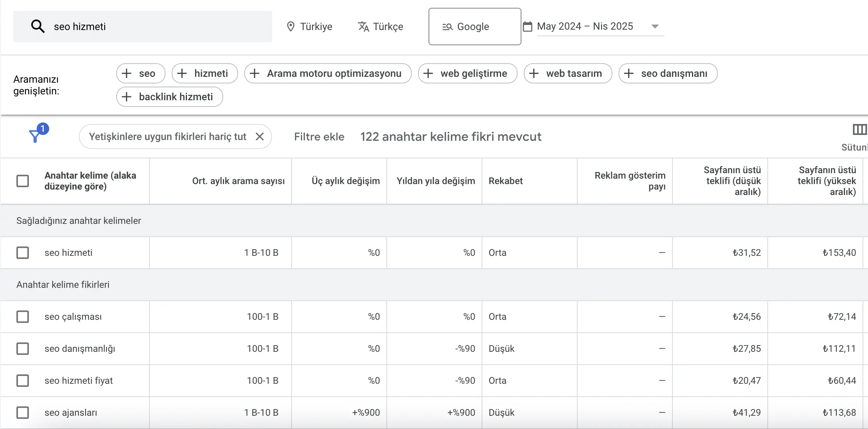Check the 'seo danışmanlığı' row checkbox
This screenshot has height=429, width=868.
pos(23,349)
